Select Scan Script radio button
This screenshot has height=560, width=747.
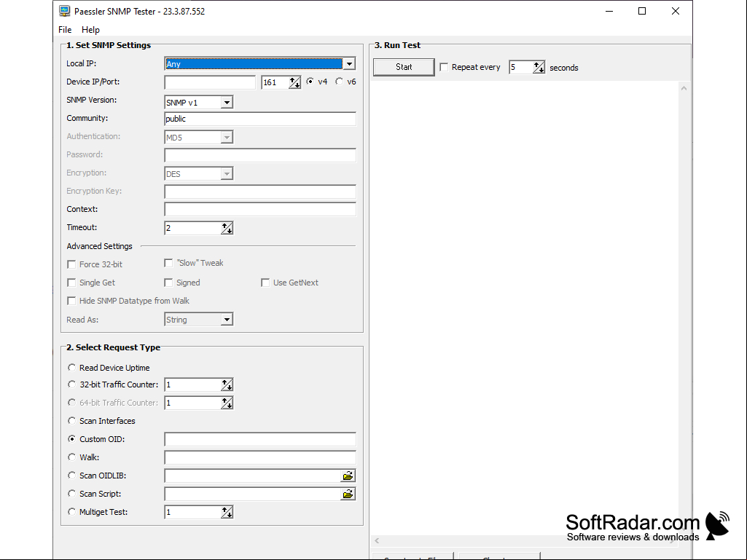pyautogui.click(x=71, y=493)
